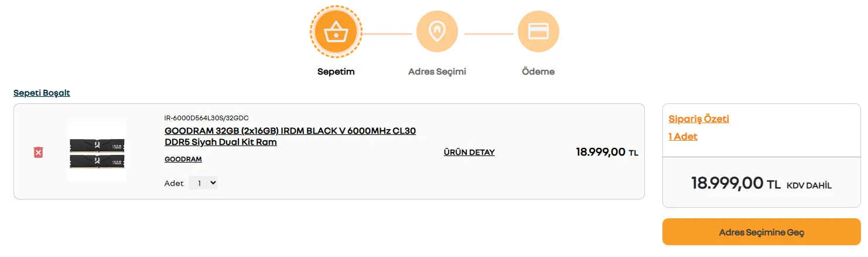Click the IR-6000D564L30S/32GDC product code
This screenshot has height=257, width=868.
click(x=206, y=118)
